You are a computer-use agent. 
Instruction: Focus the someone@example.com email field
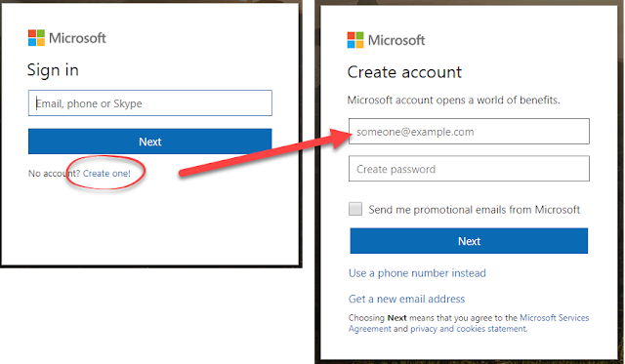pos(469,132)
